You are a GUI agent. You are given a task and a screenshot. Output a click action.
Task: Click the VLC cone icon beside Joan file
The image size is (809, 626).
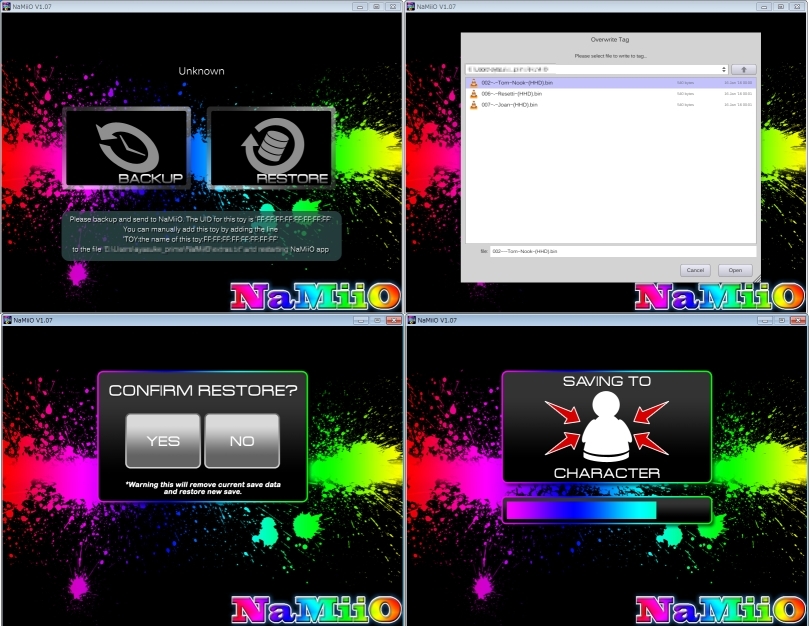point(473,105)
